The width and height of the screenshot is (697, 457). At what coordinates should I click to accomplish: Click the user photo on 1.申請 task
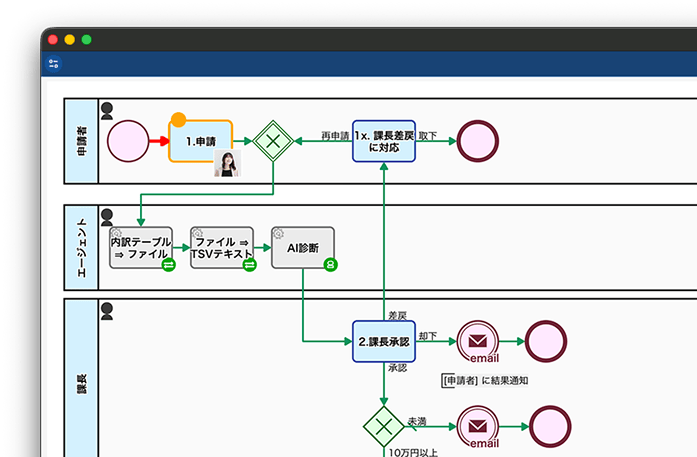point(228,163)
